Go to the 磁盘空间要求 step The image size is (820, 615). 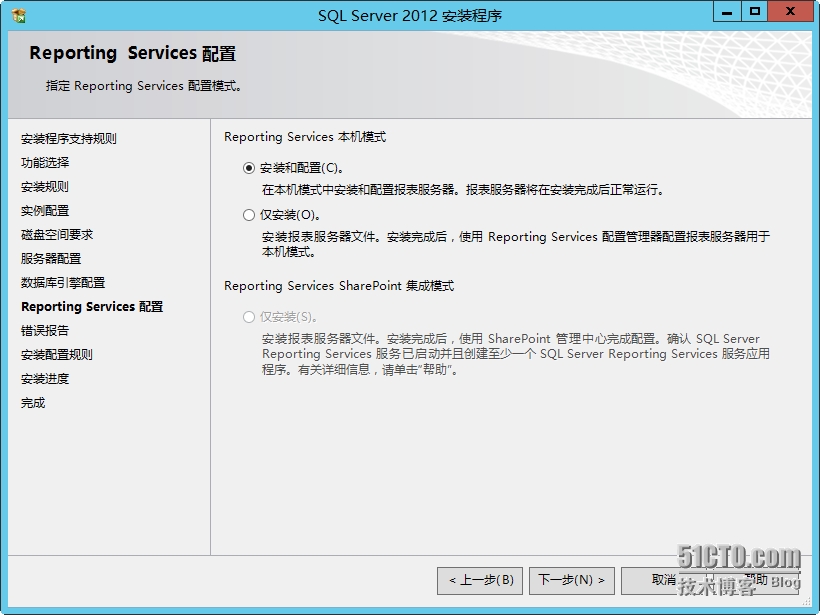tap(57, 235)
